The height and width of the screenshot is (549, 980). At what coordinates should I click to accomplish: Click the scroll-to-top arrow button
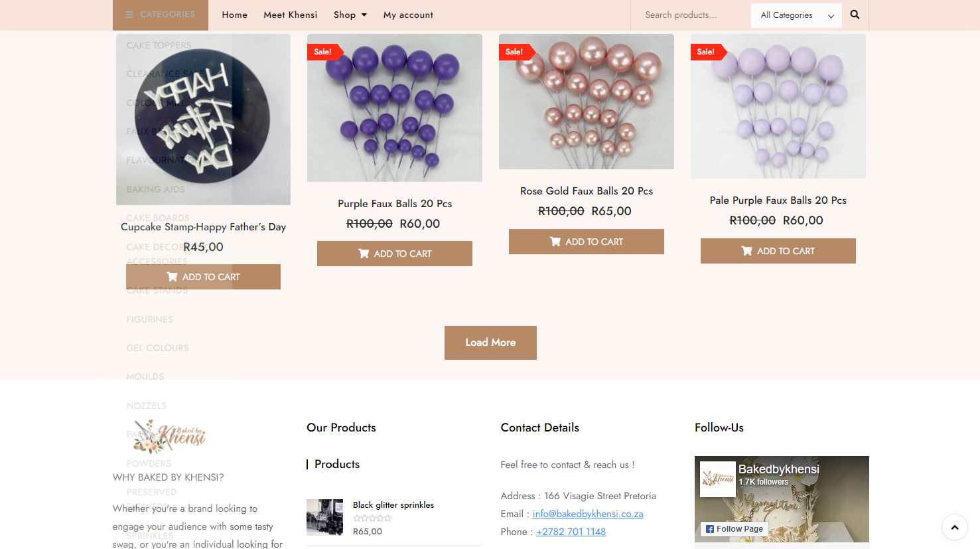tap(955, 528)
